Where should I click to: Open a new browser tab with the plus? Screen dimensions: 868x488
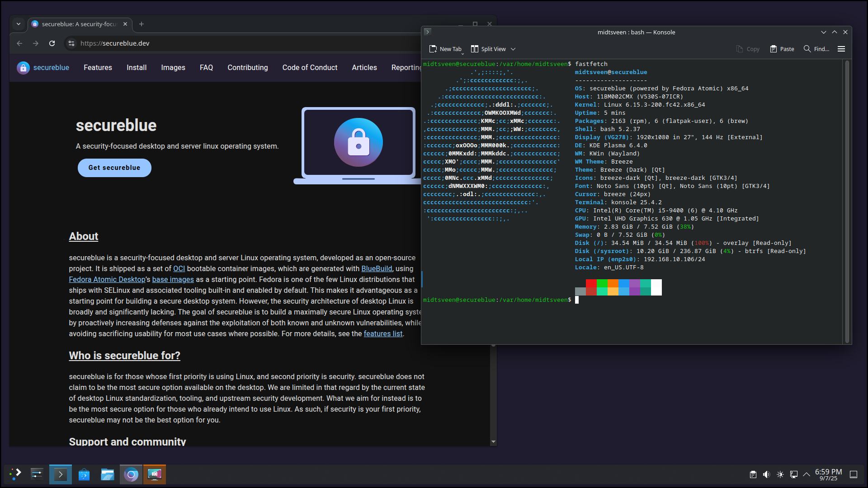click(x=142, y=24)
